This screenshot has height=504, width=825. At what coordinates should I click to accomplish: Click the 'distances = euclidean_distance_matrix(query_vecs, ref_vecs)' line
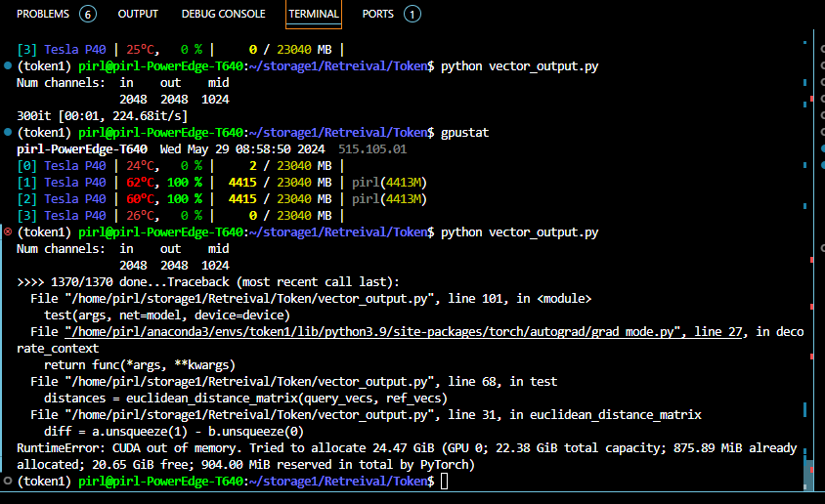[x=245, y=399]
